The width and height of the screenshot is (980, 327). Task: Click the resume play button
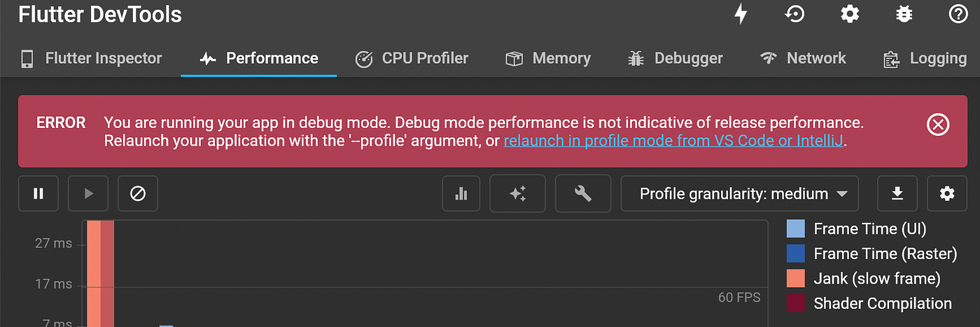click(x=88, y=193)
